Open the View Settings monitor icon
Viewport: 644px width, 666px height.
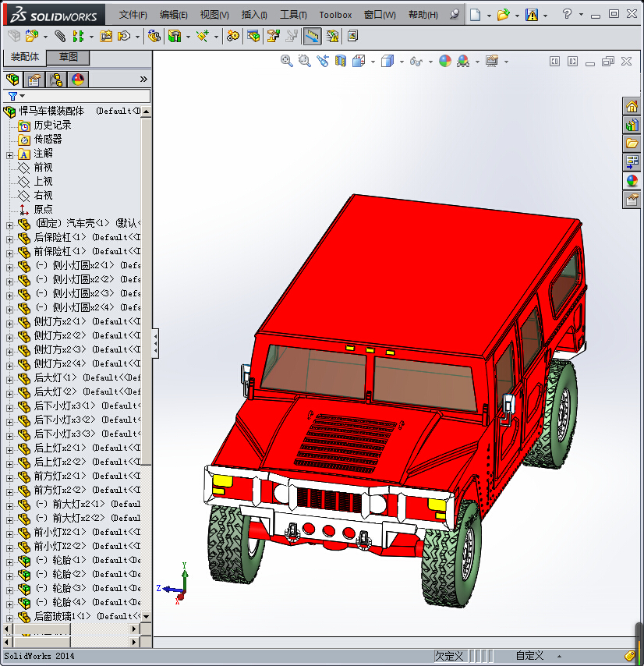492,61
